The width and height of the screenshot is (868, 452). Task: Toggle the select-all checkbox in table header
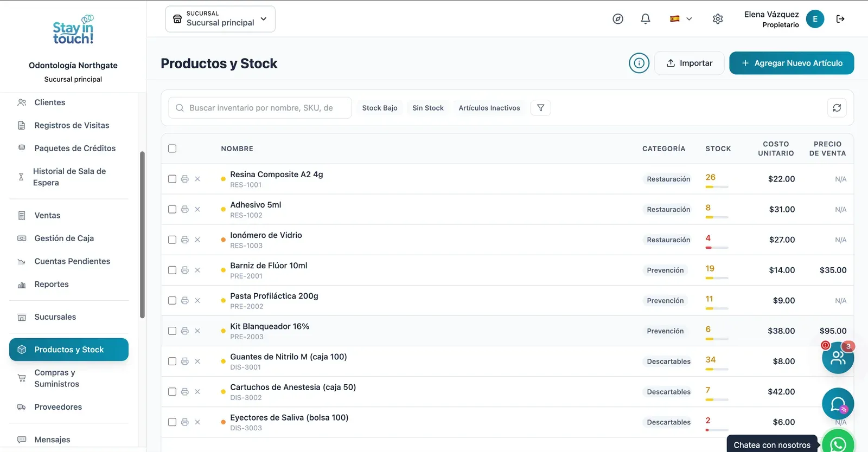pos(173,148)
